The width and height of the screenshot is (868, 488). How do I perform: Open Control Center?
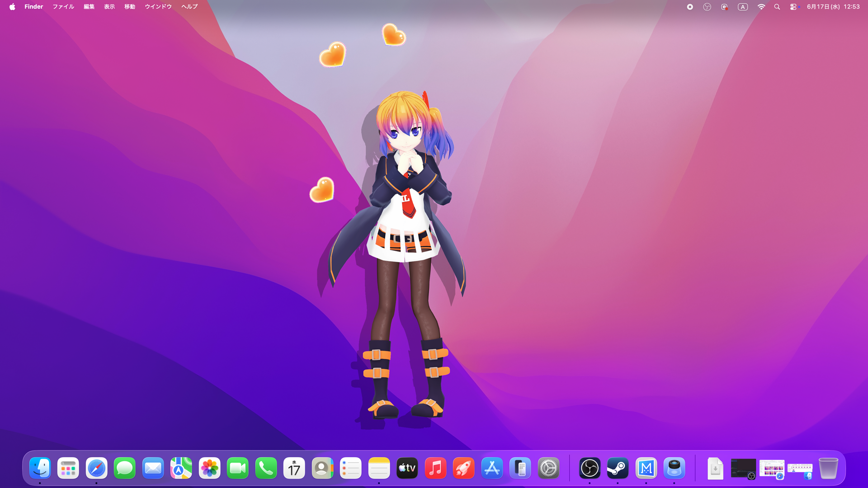[794, 7]
